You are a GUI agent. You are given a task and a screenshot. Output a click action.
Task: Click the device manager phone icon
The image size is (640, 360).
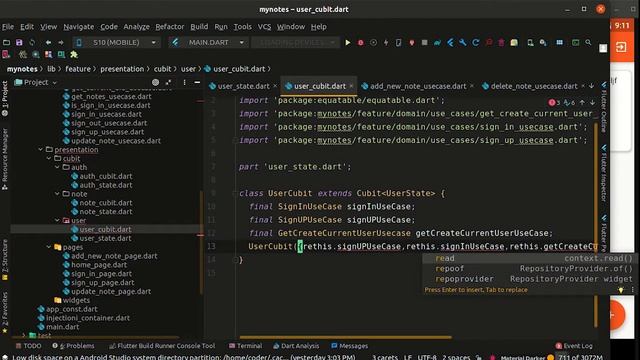click(530, 42)
